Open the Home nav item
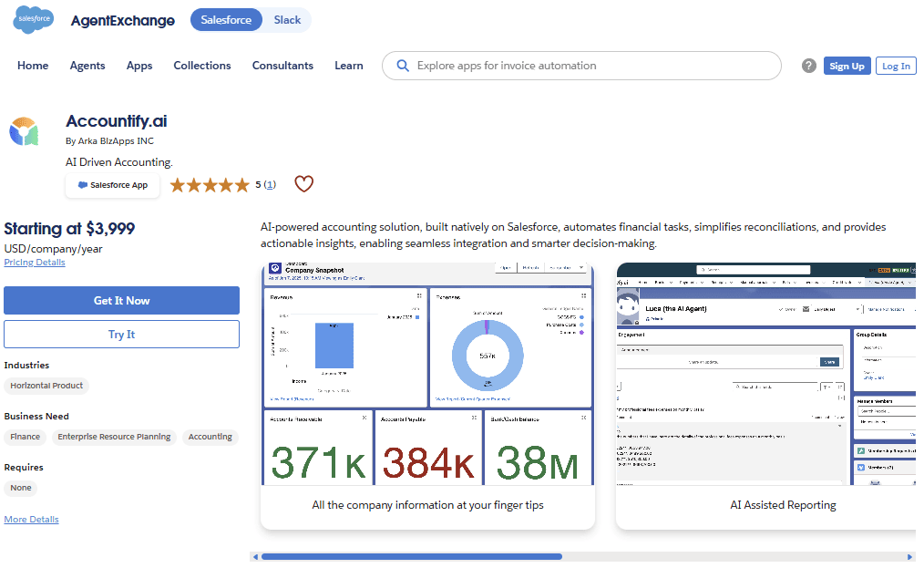This screenshot has width=924, height=568. (33, 66)
